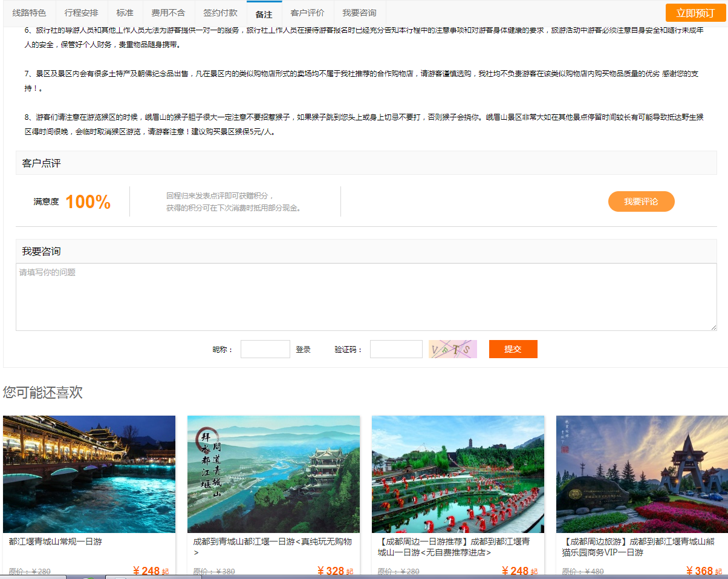Open the 签约付款 tab
The image size is (728, 579).
(x=220, y=13)
